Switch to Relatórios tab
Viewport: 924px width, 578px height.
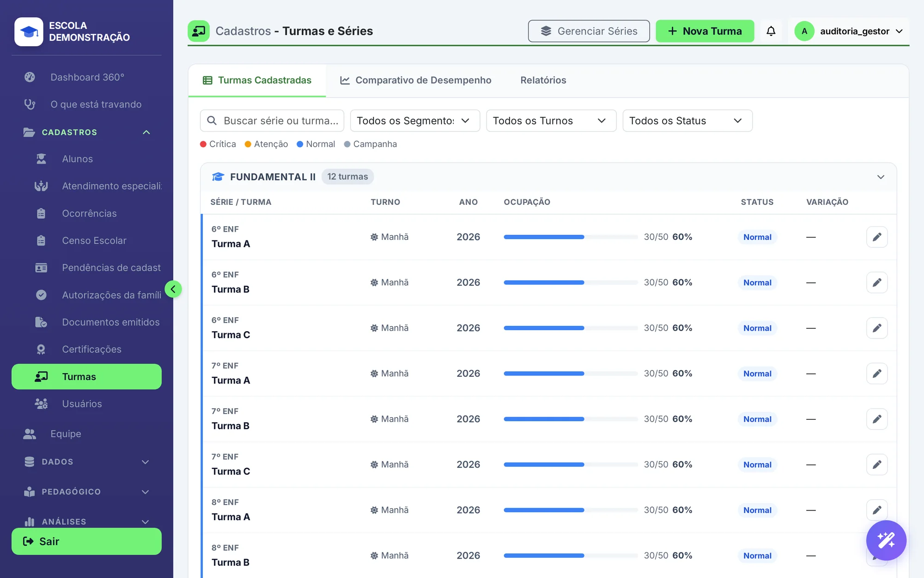tap(543, 80)
